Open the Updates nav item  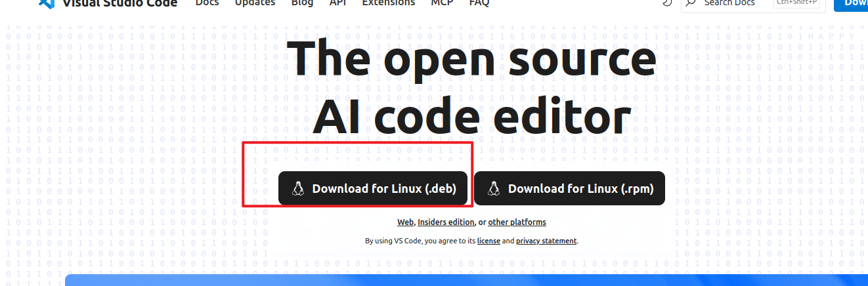point(255,3)
